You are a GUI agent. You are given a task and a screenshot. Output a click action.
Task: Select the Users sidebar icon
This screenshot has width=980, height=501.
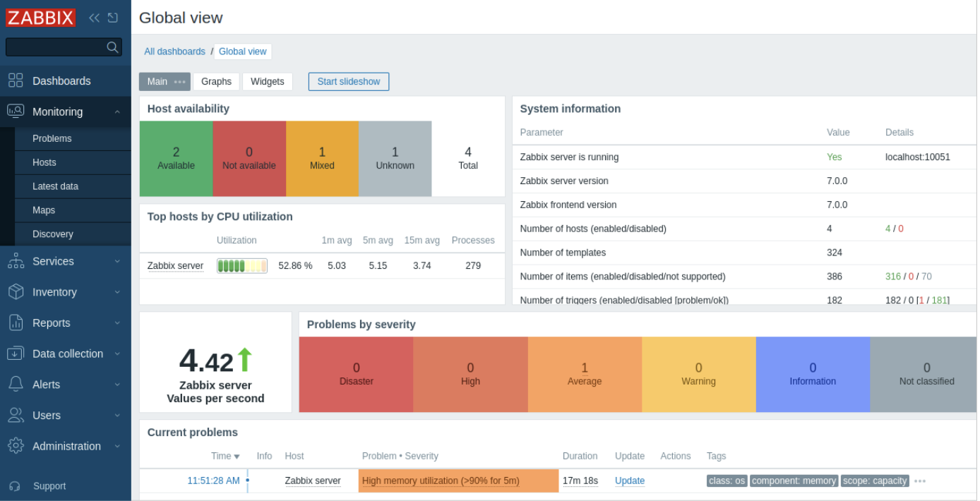[16, 415]
